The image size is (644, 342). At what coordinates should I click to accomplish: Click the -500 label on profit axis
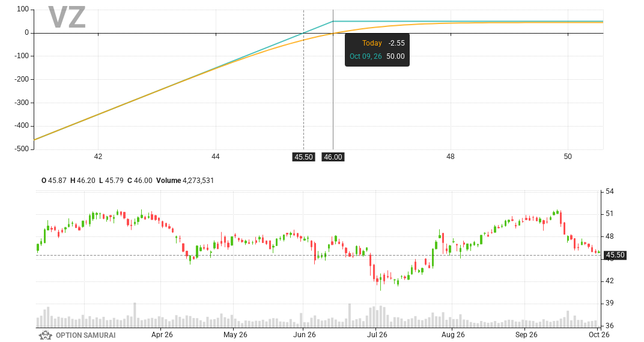22,149
